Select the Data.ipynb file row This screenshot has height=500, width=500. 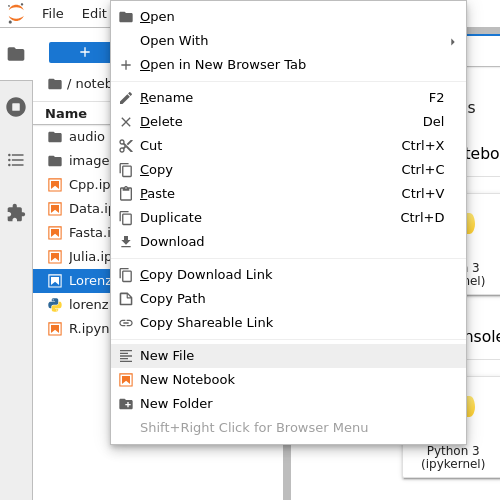[72, 209]
